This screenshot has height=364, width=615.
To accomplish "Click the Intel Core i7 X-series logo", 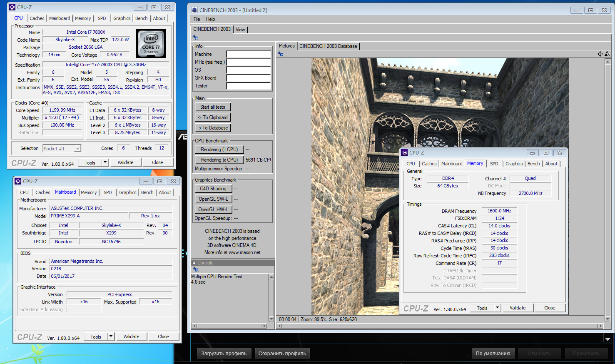I will [151, 43].
